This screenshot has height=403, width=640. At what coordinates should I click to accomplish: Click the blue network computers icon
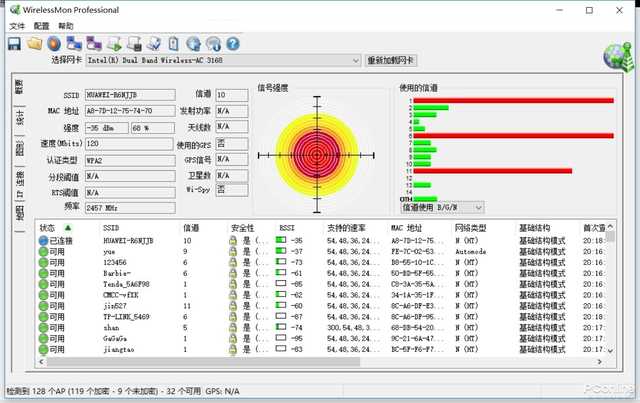(x=74, y=43)
